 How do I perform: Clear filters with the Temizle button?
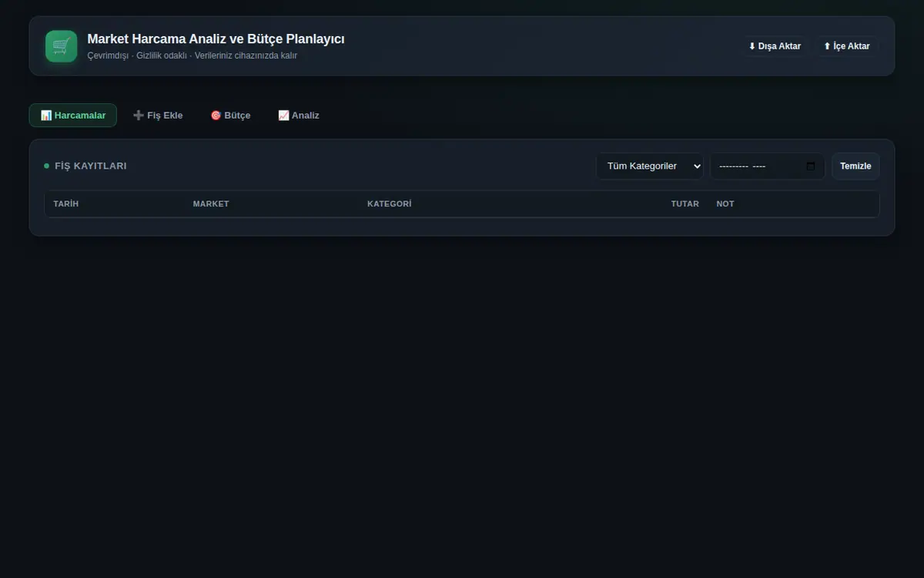pyautogui.click(x=855, y=166)
